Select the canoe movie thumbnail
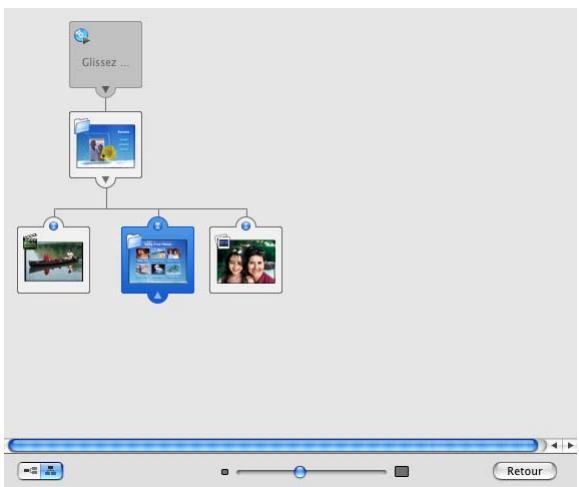The width and height of the screenshot is (579, 487). [54, 261]
